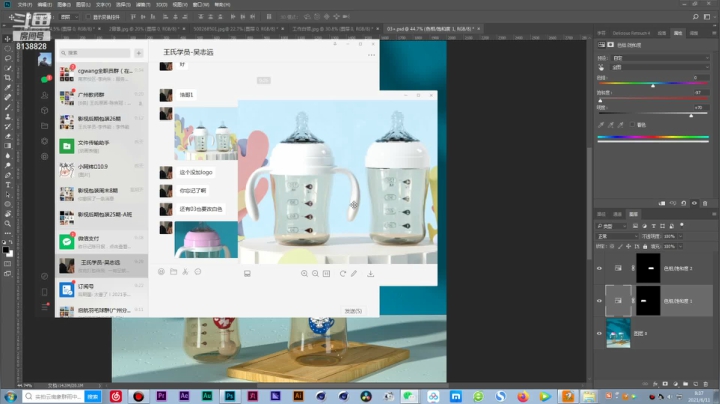The height and width of the screenshot is (404, 720).
Task: Toggle visibility of the bottom image layer
Action: click(x=599, y=333)
